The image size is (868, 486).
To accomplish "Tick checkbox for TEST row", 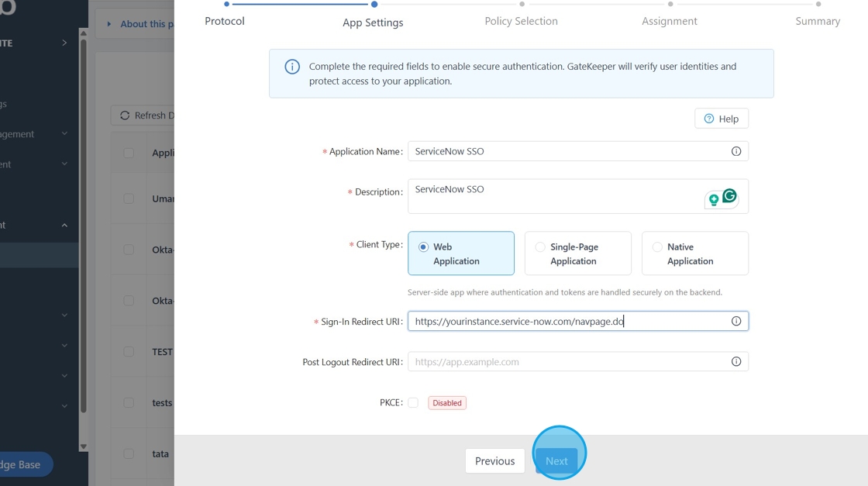I will point(129,351).
